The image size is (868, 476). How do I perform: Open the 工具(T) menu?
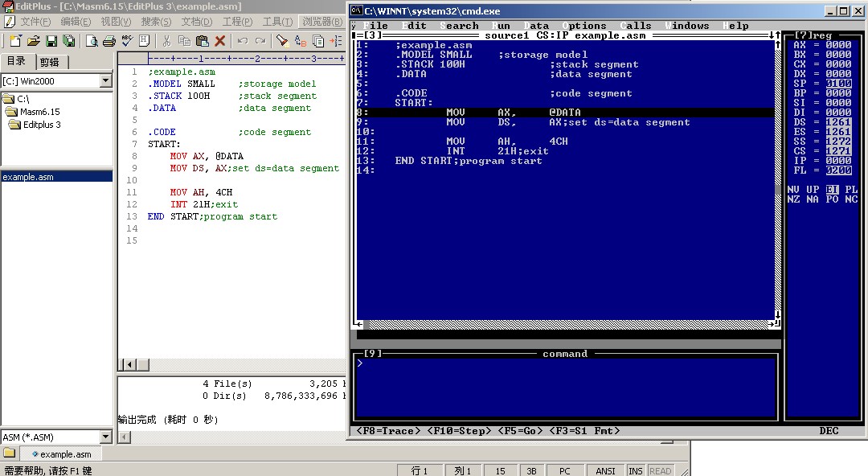point(277,22)
